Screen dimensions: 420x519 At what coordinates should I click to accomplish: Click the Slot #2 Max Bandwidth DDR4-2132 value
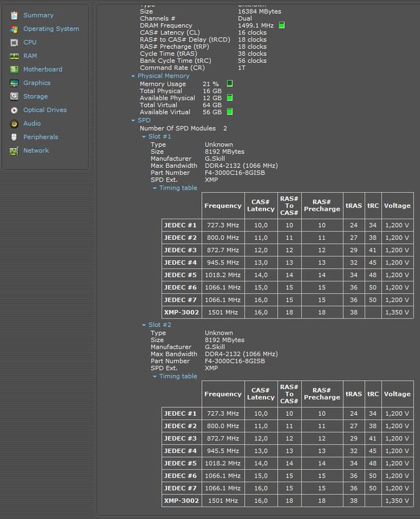point(241,354)
